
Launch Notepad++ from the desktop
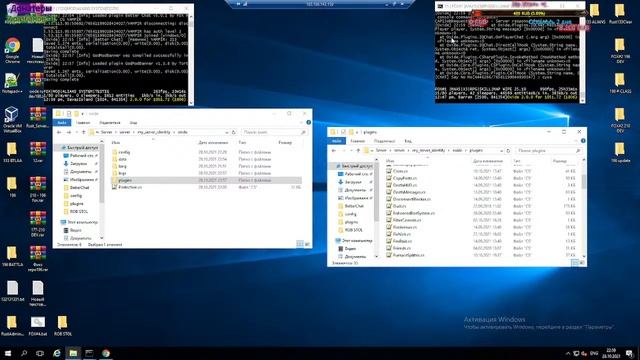click(x=11, y=83)
